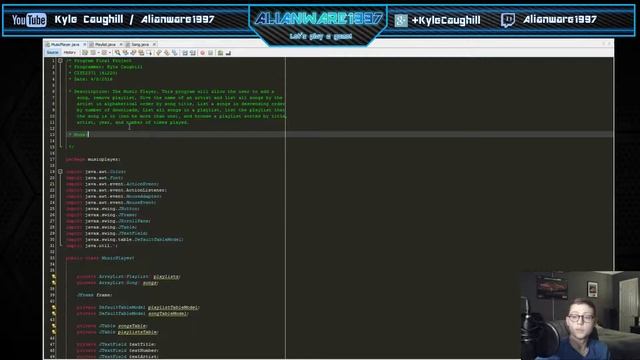
Task: Click the Comment code toolbar icon
Action: 220,53
